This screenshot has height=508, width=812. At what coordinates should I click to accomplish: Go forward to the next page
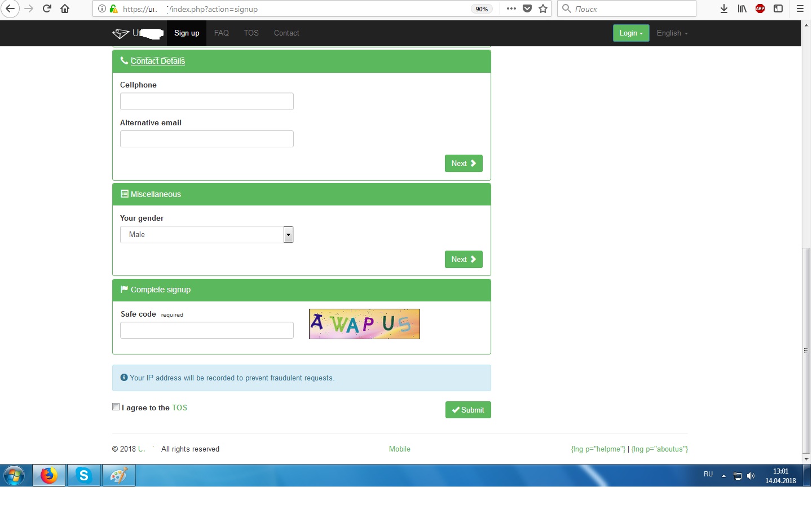point(29,8)
